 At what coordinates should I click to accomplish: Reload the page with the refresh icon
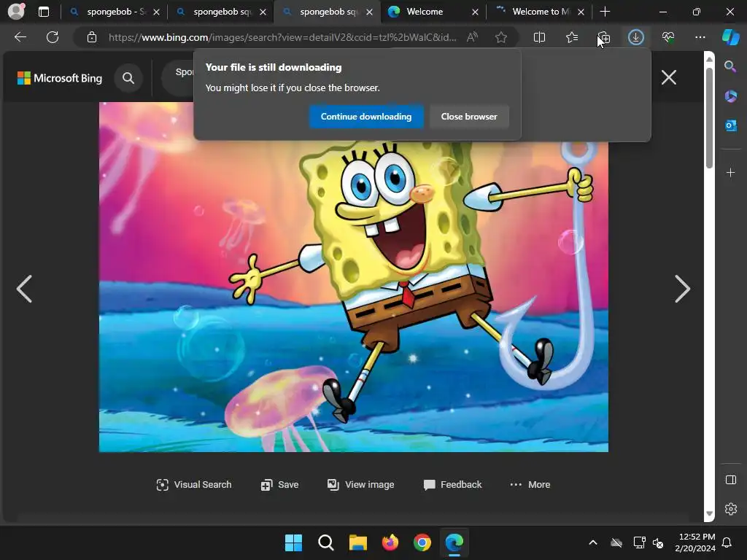tap(53, 37)
